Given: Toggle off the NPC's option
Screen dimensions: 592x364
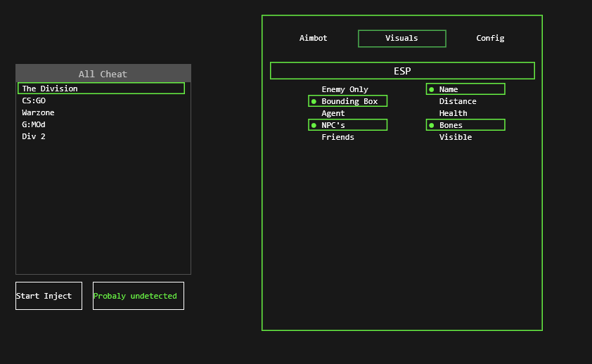Looking at the screenshot, I should (x=347, y=125).
